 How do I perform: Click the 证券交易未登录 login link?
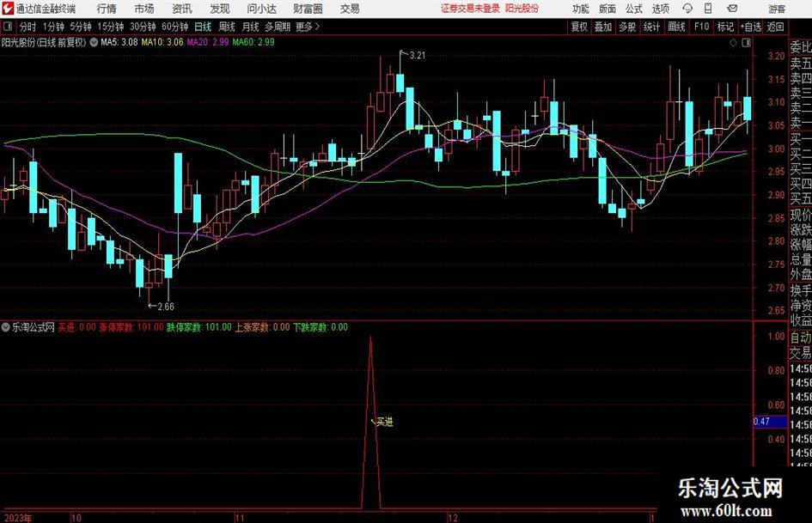click(x=470, y=9)
